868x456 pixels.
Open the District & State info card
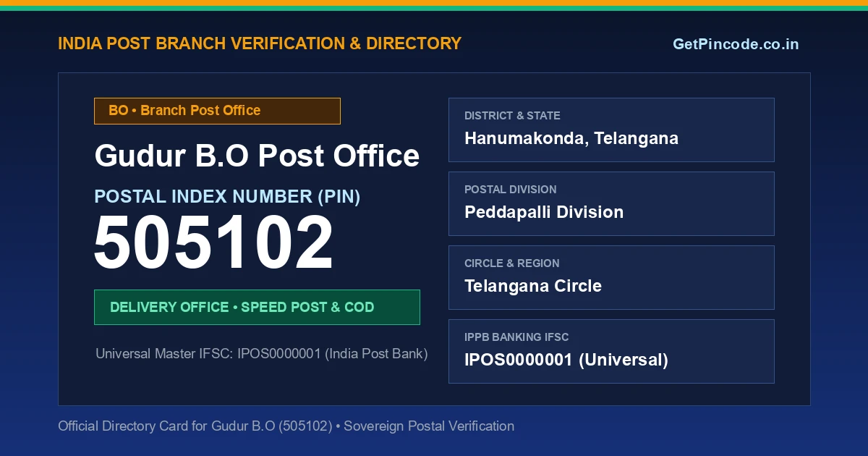click(x=611, y=130)
